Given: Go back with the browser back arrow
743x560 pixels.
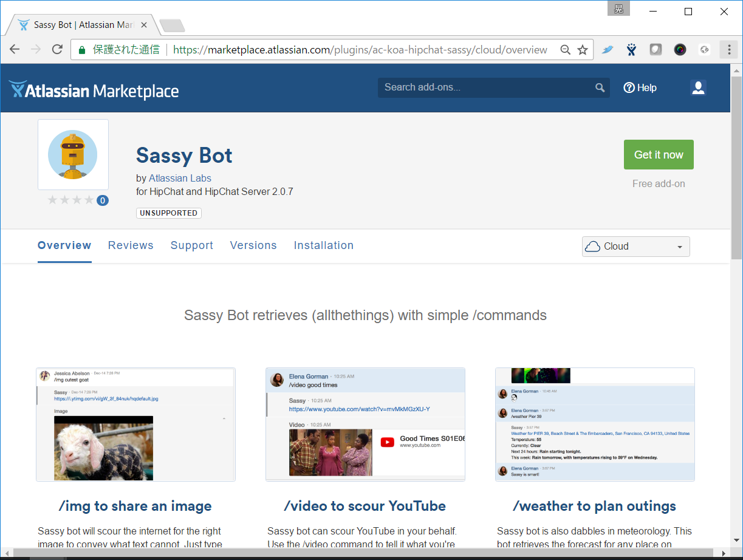Looking at the screenshot, I should (15, 50).
